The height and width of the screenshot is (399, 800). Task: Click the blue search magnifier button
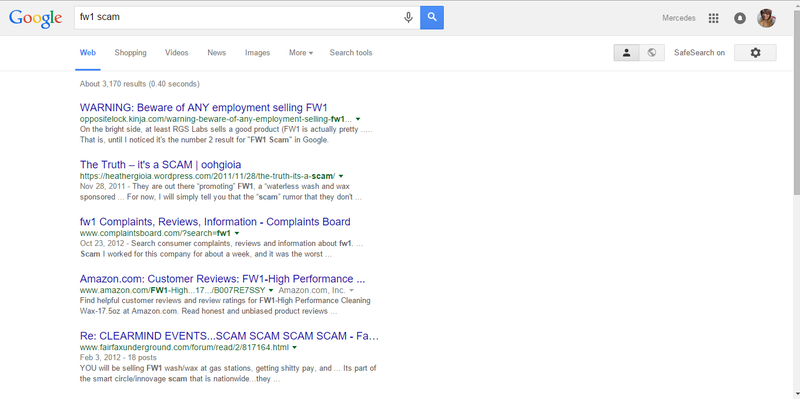coord(432,18)
